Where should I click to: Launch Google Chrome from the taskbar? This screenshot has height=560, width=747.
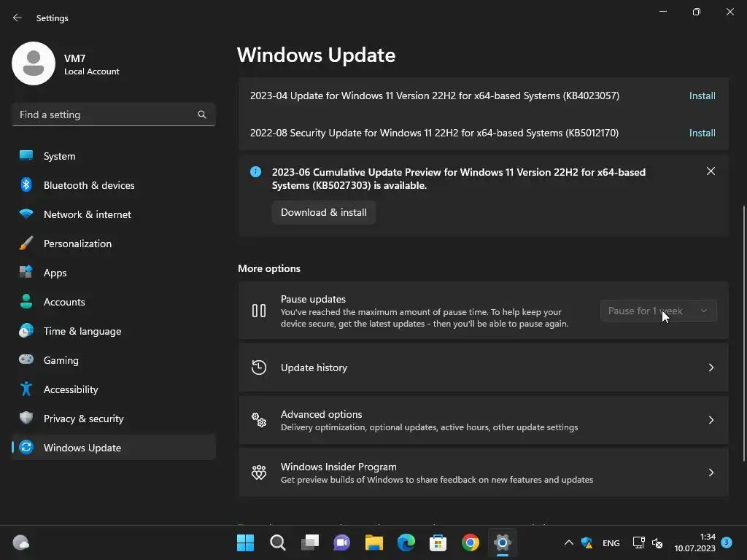click(x=471, y=542)
